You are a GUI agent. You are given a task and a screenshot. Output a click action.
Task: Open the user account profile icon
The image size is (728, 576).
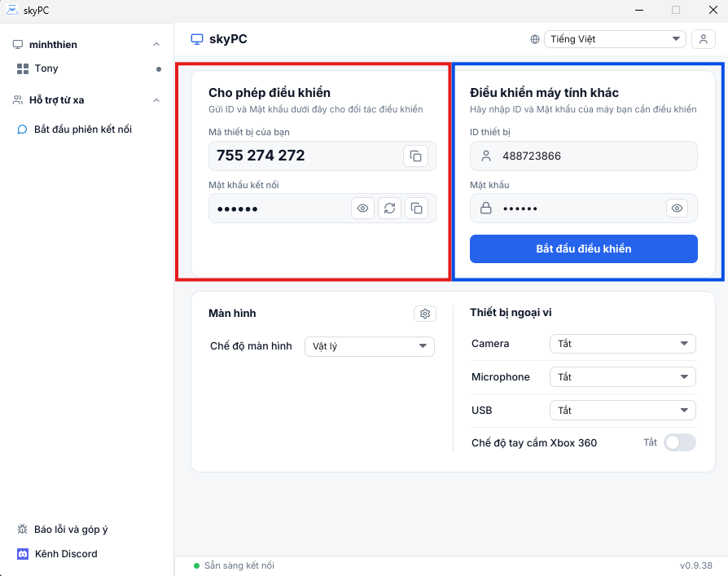704,39
